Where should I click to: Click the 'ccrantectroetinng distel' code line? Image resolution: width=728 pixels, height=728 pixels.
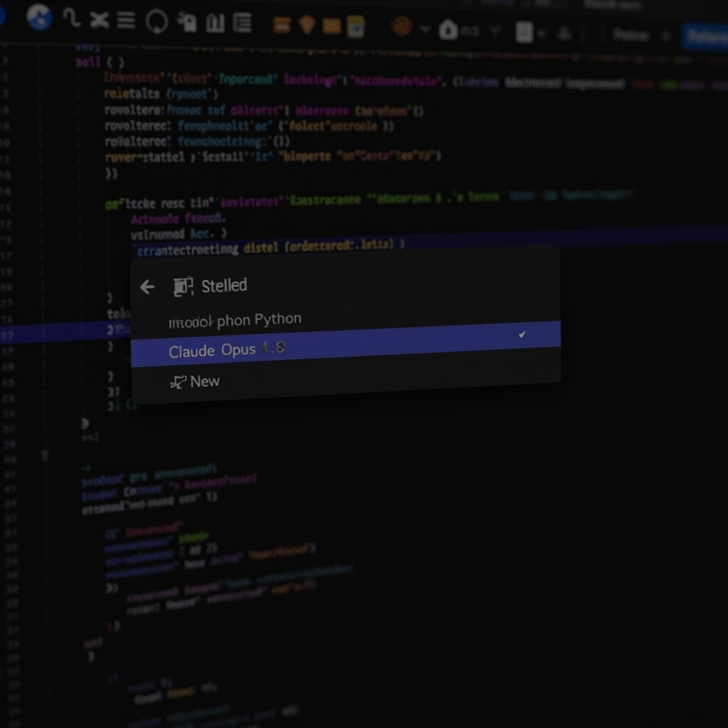point(271,247)
